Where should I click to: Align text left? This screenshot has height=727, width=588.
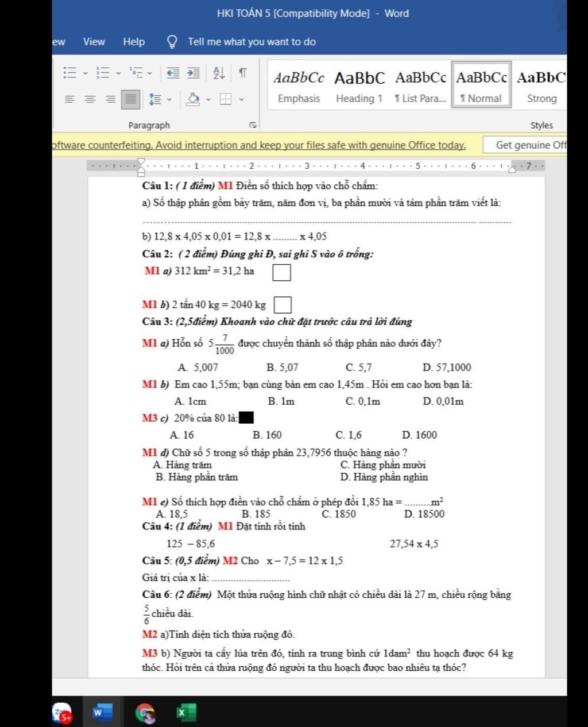(x=69, y=99)
